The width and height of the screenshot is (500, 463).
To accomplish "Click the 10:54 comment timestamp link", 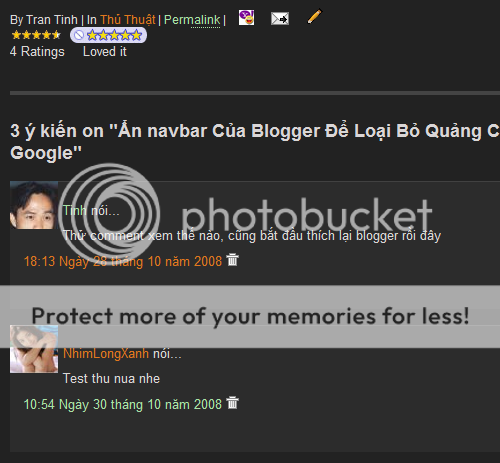I will pos(123,404).
